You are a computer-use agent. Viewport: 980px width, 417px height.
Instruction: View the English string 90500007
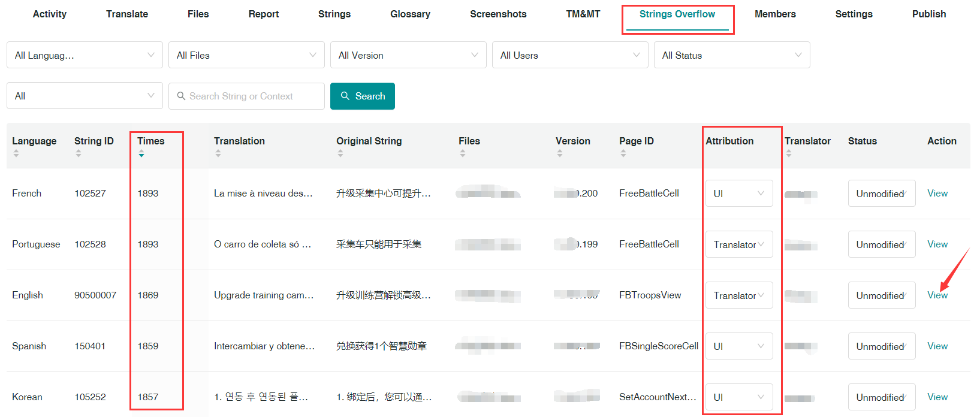click(x=937, y=295)
